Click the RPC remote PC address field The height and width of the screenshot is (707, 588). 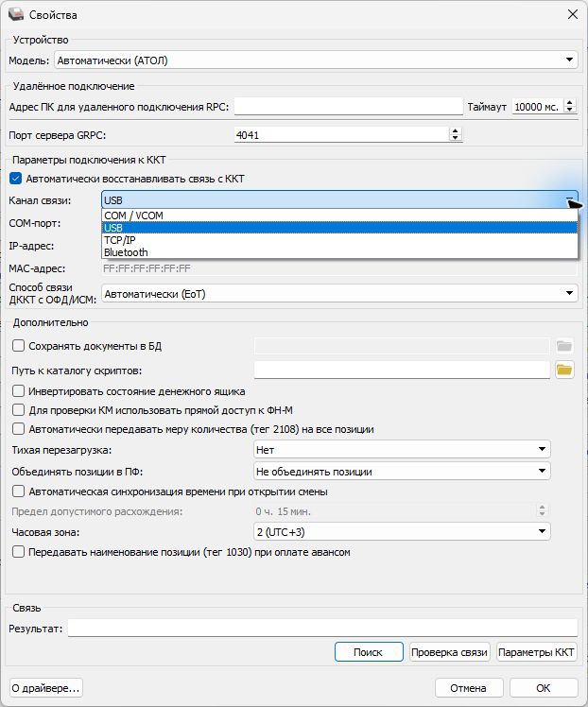348,107
